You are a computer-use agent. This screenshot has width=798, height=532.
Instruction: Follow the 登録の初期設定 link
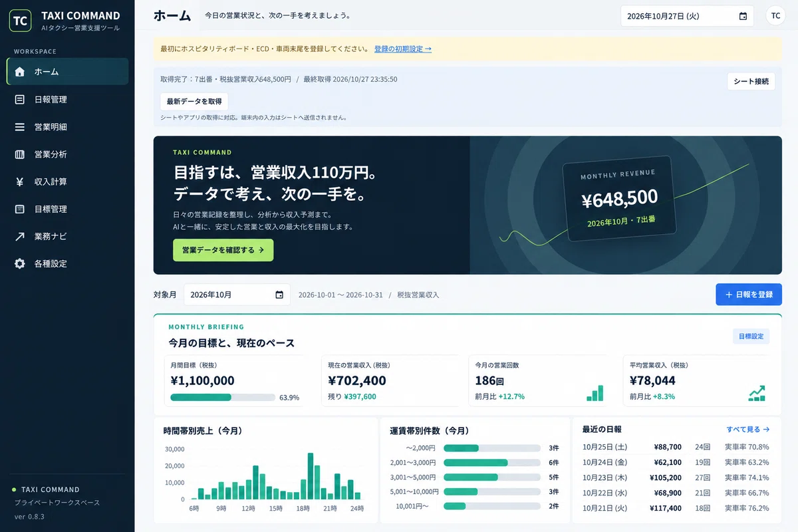point(403,49)
